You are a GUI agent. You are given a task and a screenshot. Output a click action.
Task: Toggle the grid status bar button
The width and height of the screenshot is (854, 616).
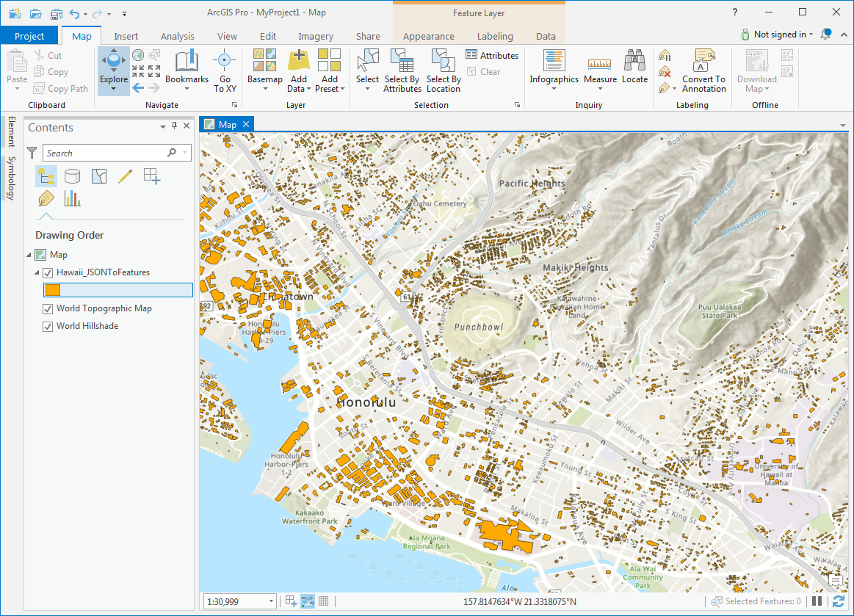[x=324, y=601]
